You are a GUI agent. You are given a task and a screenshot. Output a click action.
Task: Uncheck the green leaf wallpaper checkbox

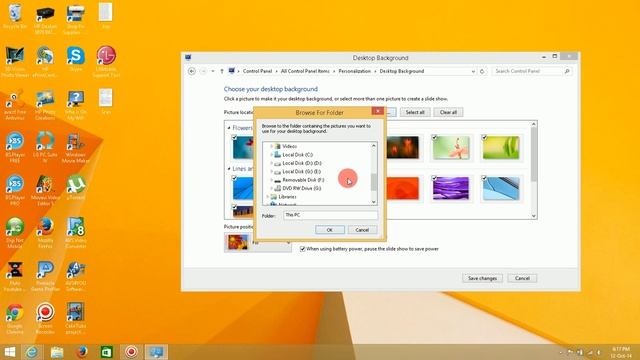(484, 138)
